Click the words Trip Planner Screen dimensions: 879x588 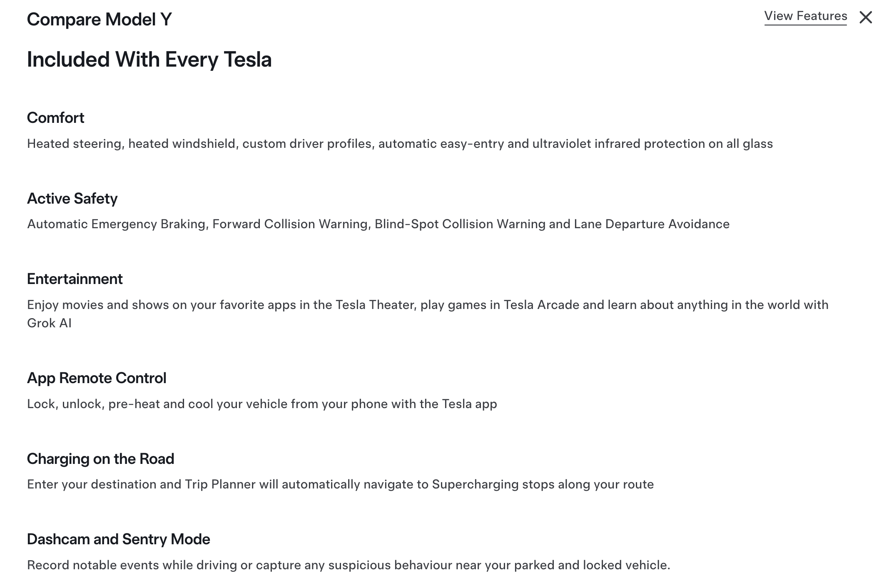point(220,484)
